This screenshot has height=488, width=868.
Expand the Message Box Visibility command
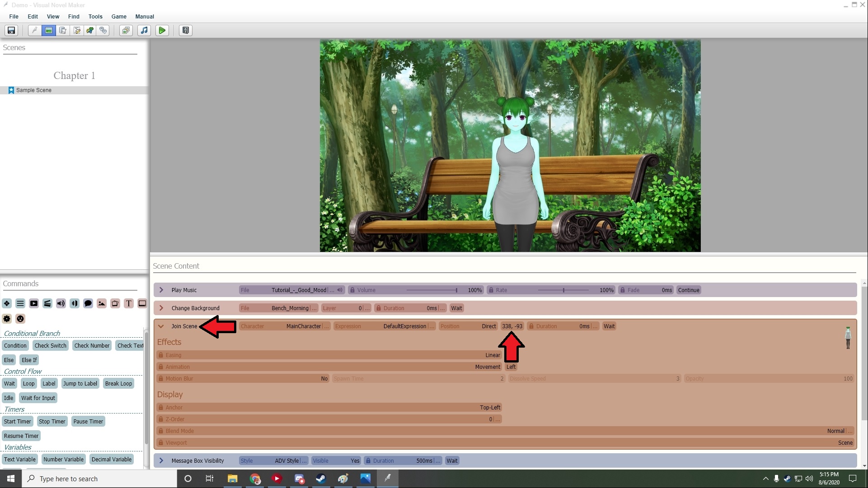click(x=161, y=461)
